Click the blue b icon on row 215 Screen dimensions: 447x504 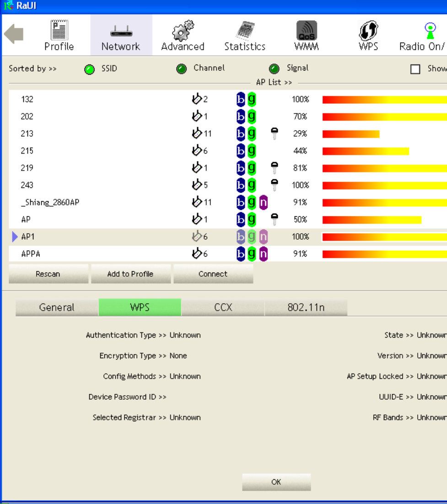tap(241, 151)
